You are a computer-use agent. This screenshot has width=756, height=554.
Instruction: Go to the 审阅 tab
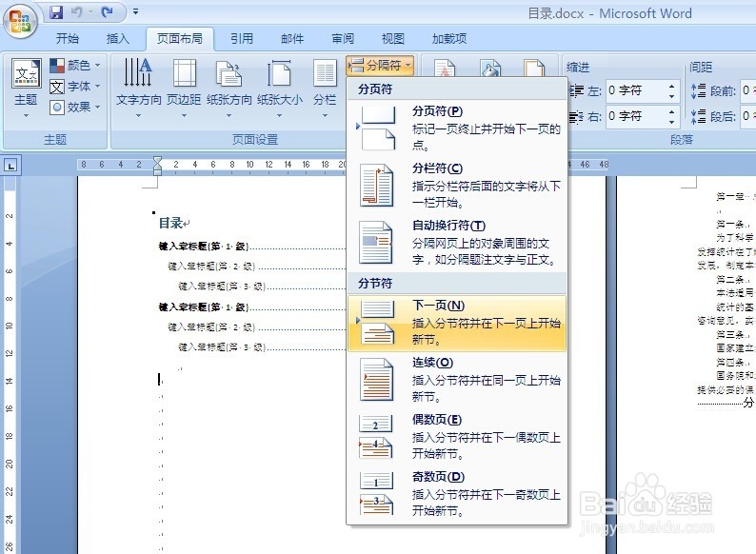343,39
